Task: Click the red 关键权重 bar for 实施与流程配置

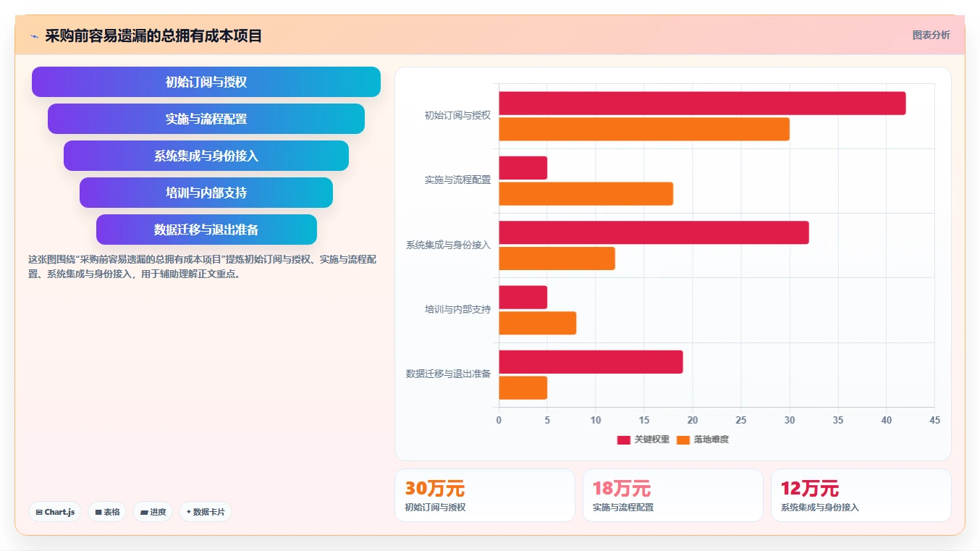Action: [523, 168]
